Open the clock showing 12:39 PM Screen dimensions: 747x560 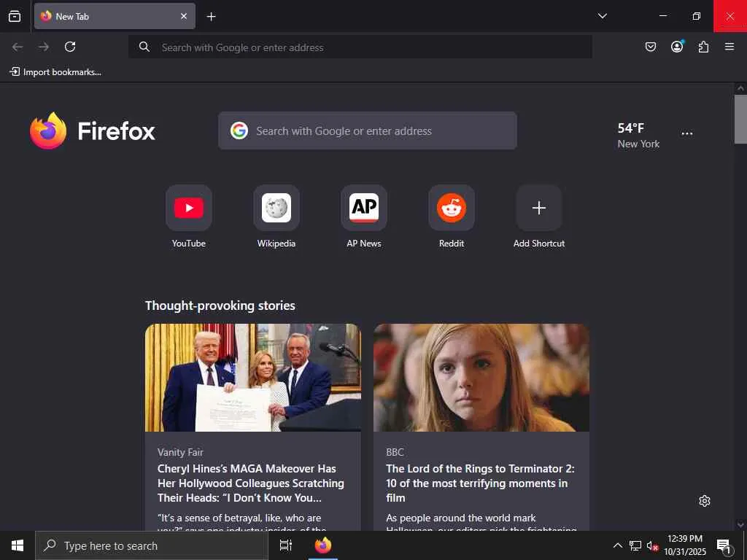pos(685,545)
